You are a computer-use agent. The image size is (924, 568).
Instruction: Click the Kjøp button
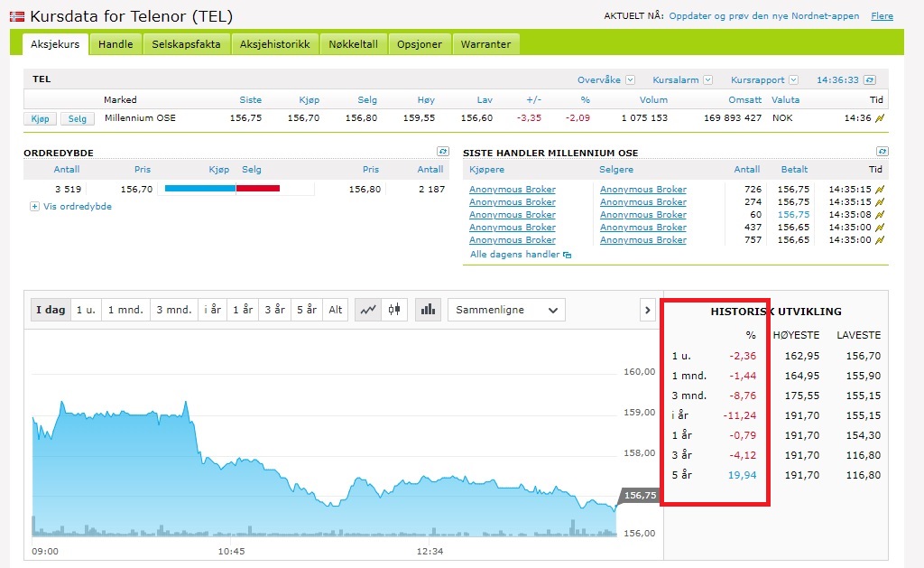(40, 118)
